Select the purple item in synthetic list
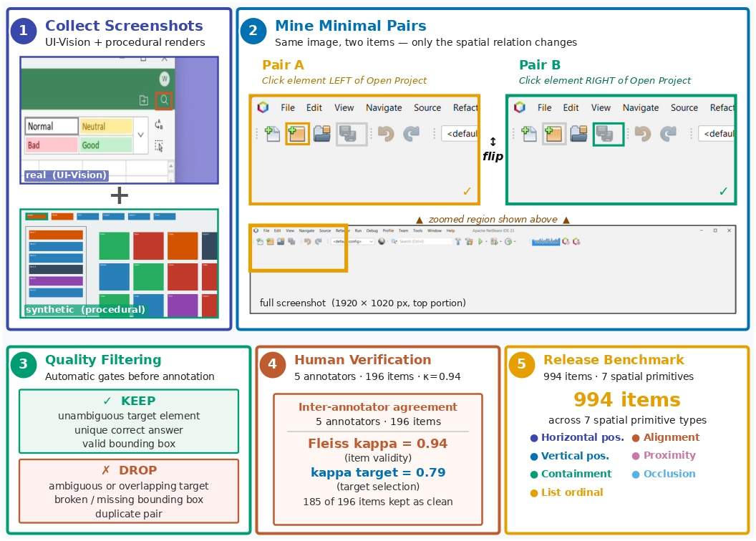Image resolution: width=756 pixels, height=541 pixels. pyautogui.click(x=56, y=281)
